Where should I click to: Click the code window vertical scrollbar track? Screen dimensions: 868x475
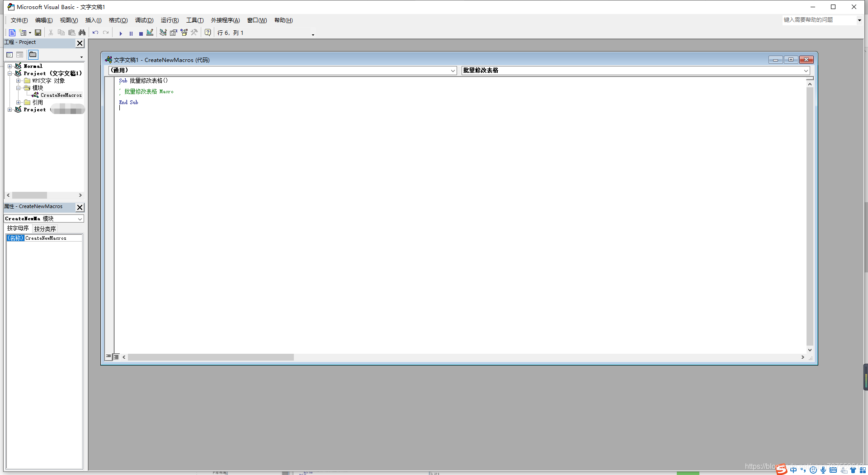pos(810,216)
